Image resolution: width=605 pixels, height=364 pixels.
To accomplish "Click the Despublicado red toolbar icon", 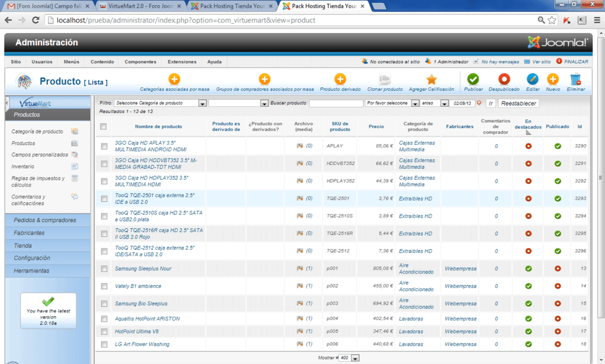I will point(504,79).
